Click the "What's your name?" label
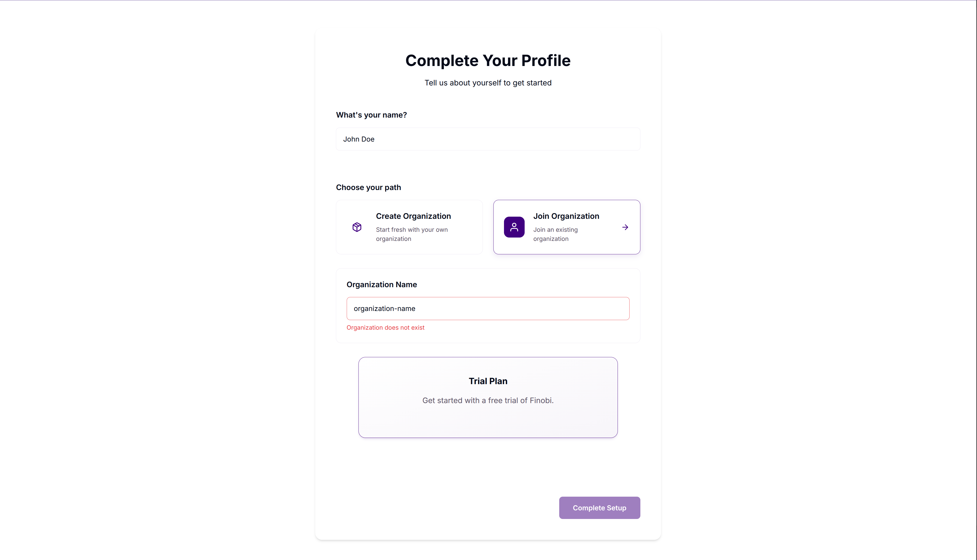Image resolution: width=977 pixels, height=560 pixels. (x=371, y=115)
